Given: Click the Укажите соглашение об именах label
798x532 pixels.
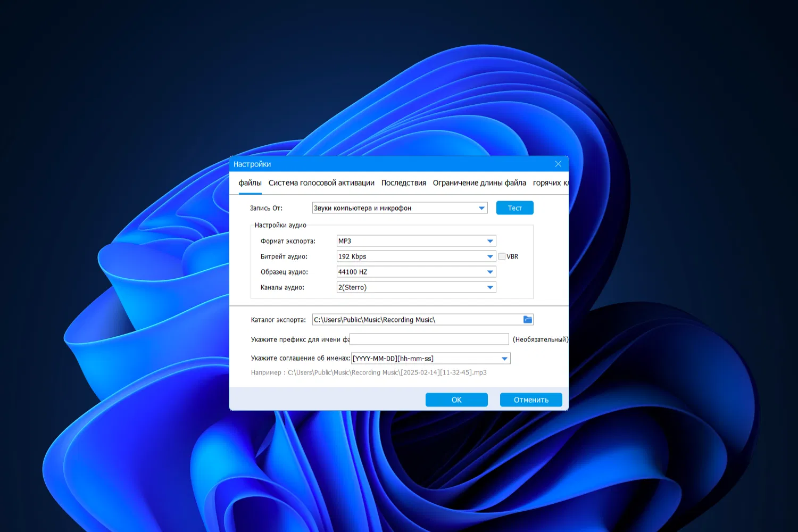Looking at the screenshot, I should pos(301,358).
